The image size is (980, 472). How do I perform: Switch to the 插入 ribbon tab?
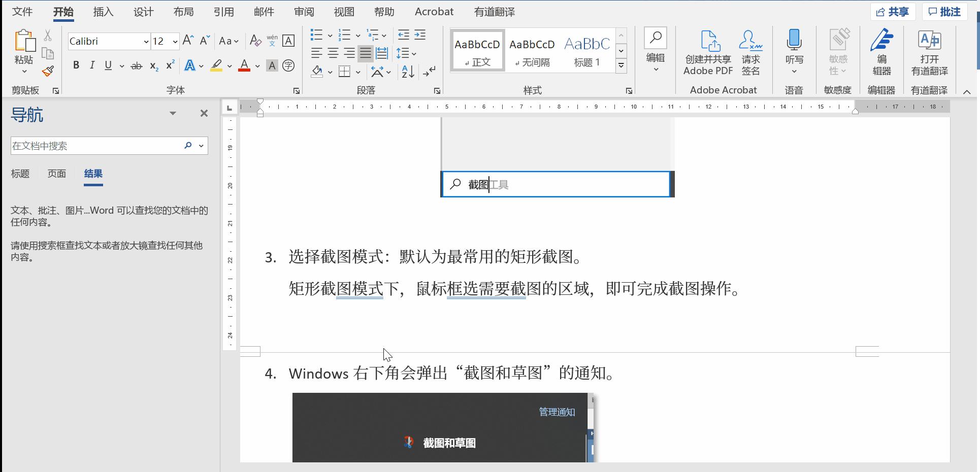click(103, 11)
